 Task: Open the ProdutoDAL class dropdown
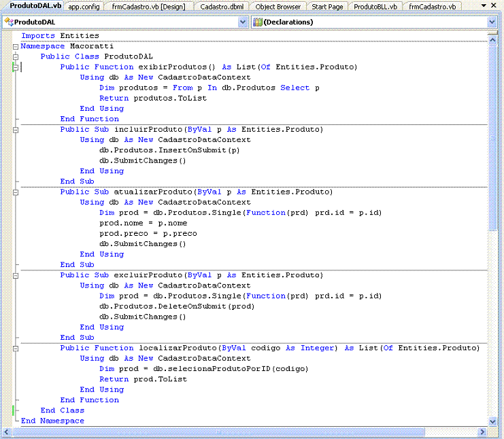(x=243, y=22)
